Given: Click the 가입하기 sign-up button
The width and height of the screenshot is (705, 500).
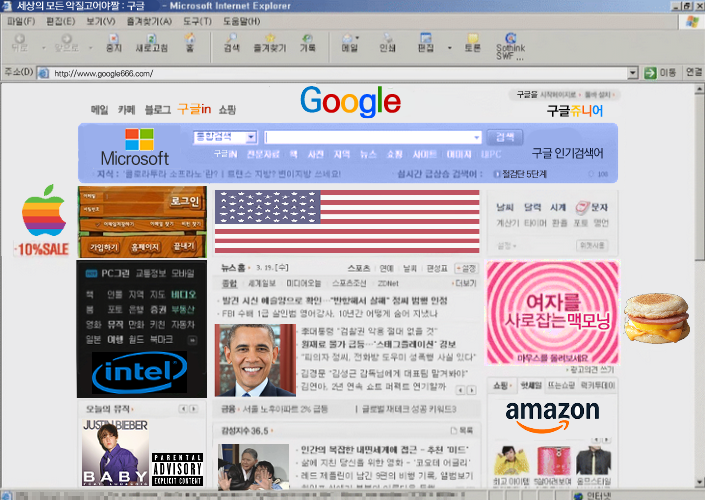Looking at the screenshot, I should [104, 247].
